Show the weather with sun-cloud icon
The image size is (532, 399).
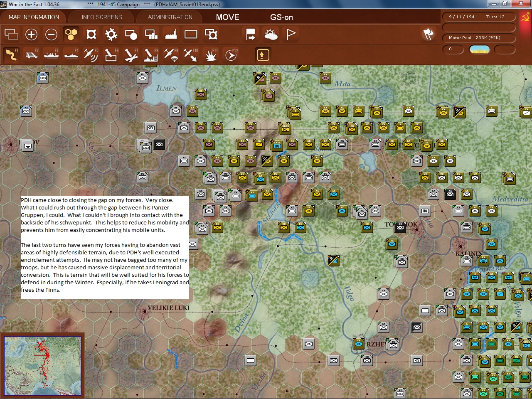pos(271,34)
